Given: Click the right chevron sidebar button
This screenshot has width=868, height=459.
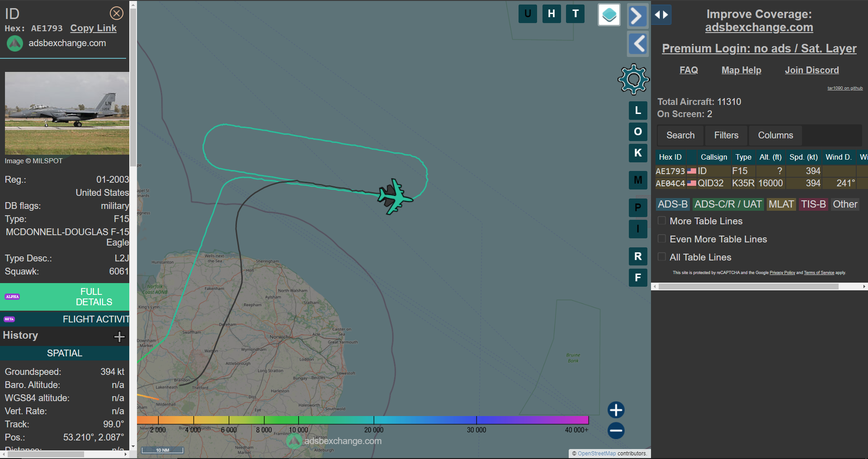Looking at the screenshot, I should [637, 16].
